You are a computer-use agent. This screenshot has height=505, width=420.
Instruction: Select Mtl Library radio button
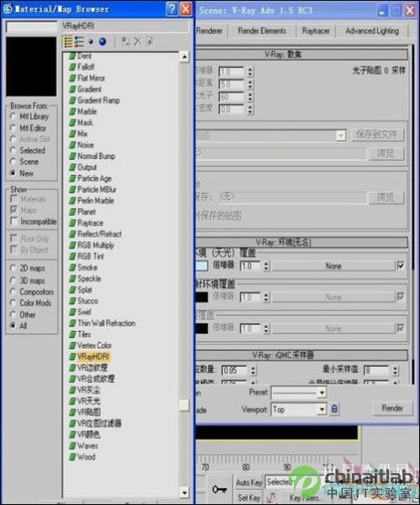pyautogui.click(x=13, y=116)
